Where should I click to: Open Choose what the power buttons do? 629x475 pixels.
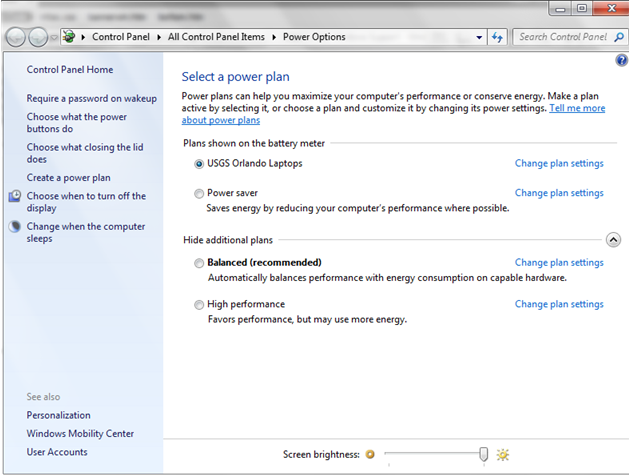77,123
